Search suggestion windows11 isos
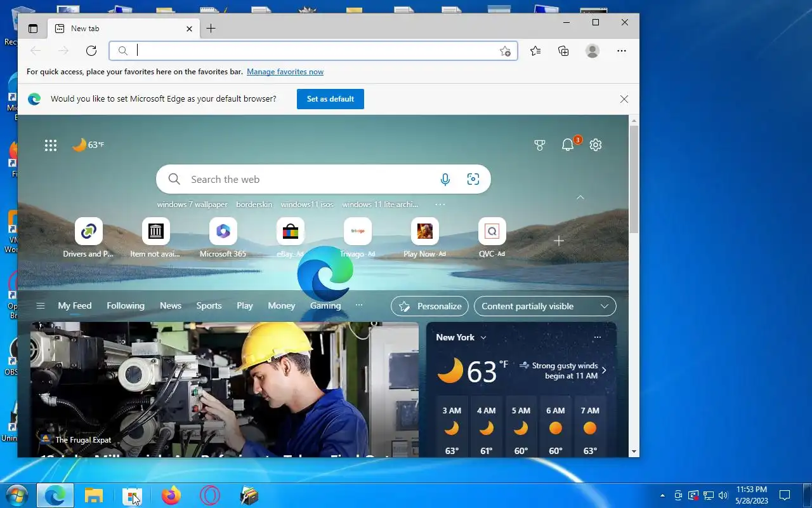 click(307, 204)
